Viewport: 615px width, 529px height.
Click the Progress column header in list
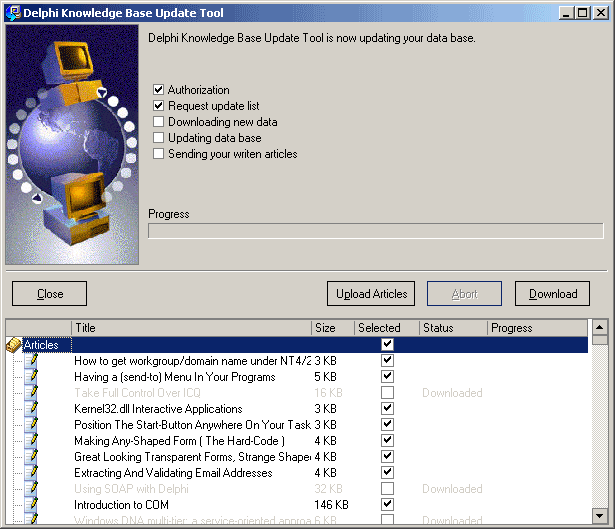pos(537,328)
